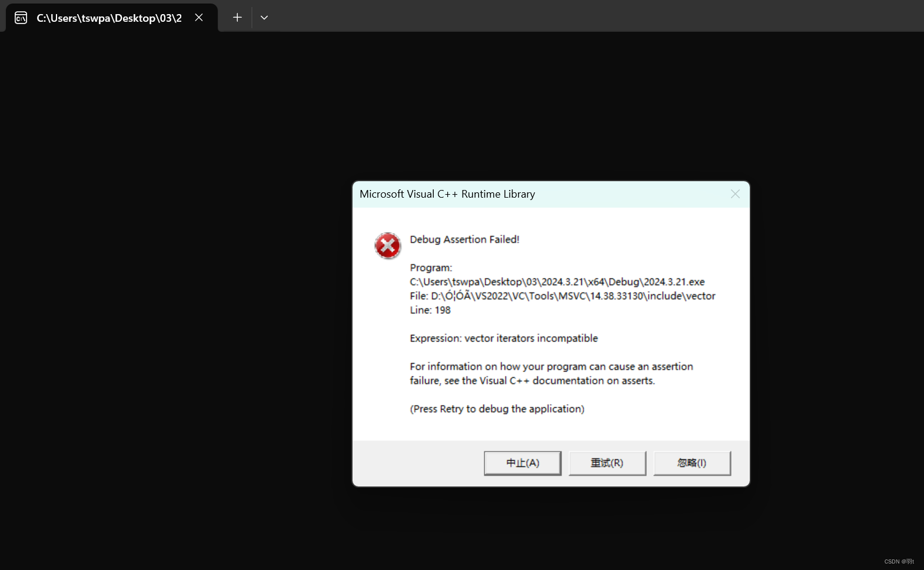Click the 重试(R) retry button

click(x=607, y=463)
